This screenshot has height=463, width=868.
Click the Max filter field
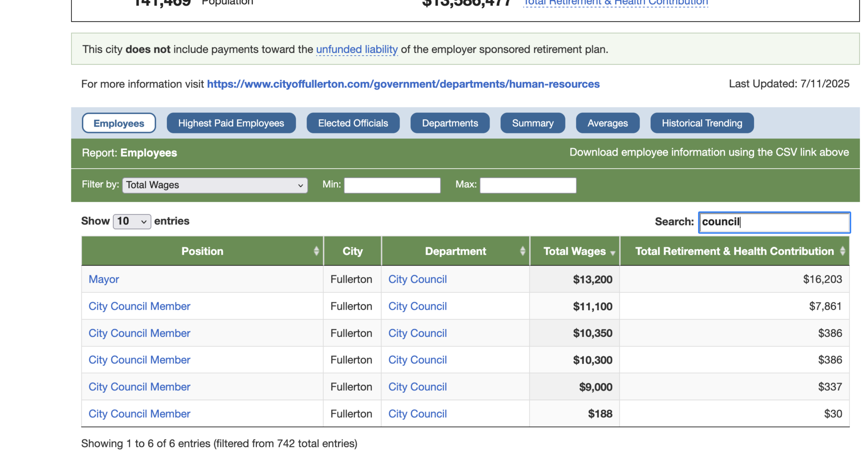coord(528,185)
